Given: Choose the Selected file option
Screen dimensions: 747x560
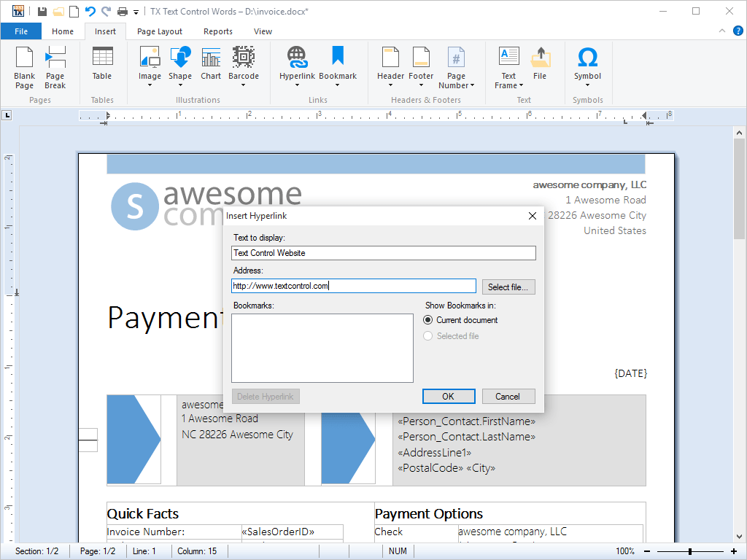Looking at the screenshot, I should pos(428,335).
